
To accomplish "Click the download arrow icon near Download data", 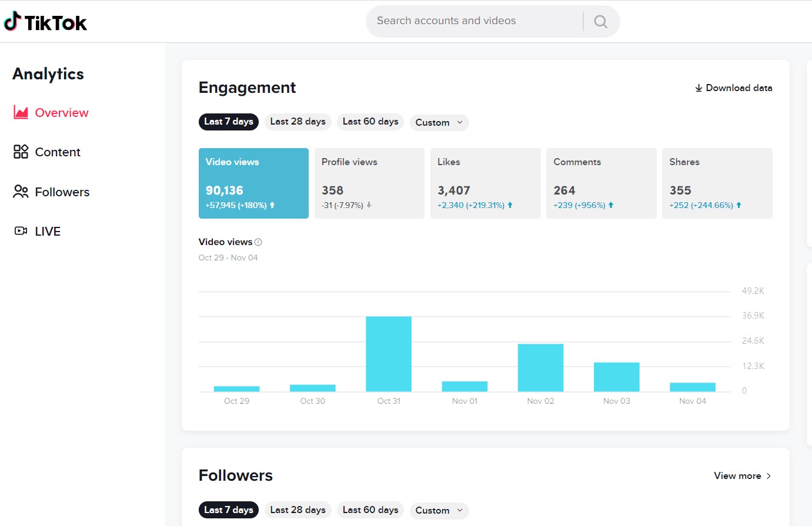I will click(699, 88).
